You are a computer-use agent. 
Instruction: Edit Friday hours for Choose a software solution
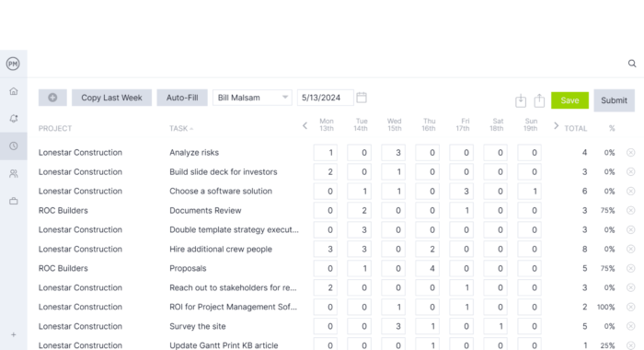tap(461, 192)
